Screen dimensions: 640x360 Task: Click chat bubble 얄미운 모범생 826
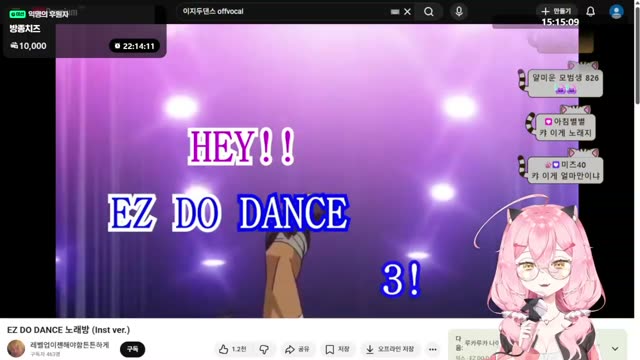[565, 82]
